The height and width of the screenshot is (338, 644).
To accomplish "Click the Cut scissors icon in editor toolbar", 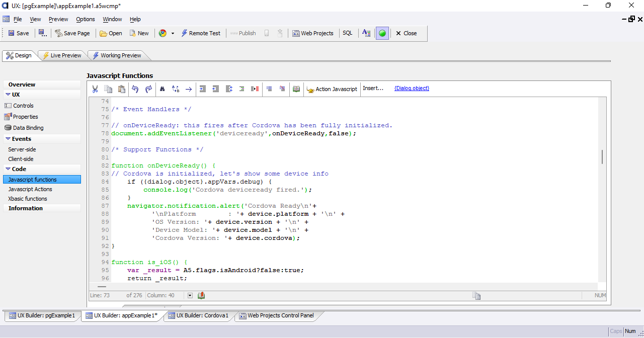I will pyautogui.click(x=95, y=89).
